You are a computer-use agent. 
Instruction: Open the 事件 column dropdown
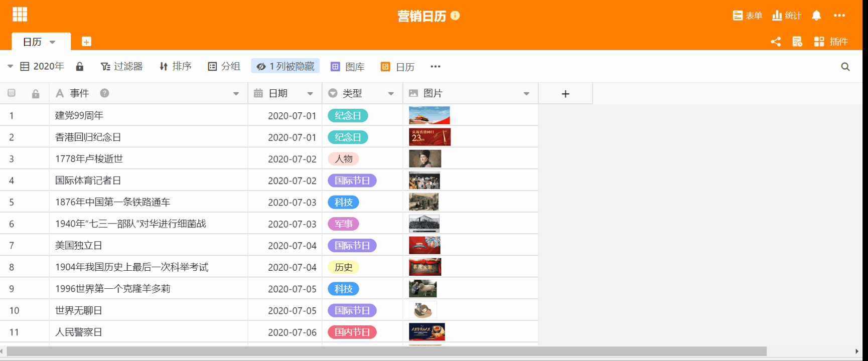(x=236, y=94)
